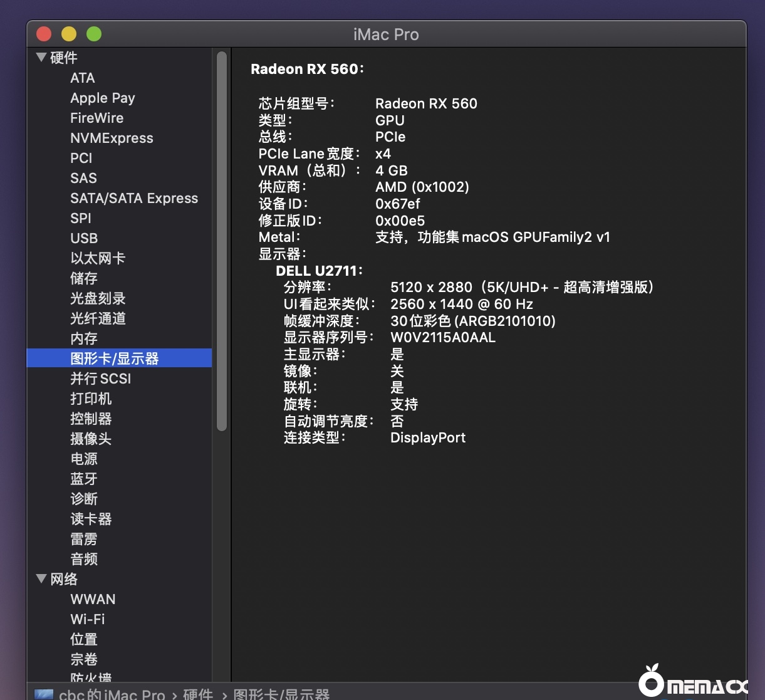Click the sidebar vertical scrollbar
Image resolution: width=765 pixels, height=700 pixels.
(221, 241)
